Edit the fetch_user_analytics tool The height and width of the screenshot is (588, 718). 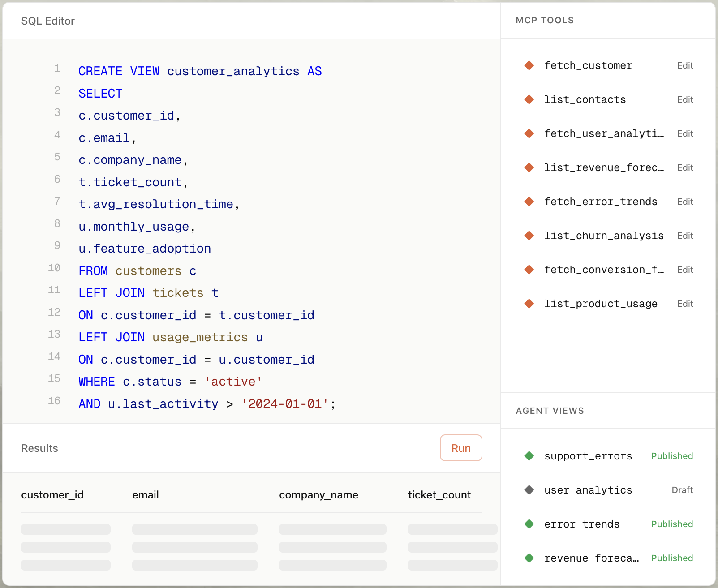[685, 133]
